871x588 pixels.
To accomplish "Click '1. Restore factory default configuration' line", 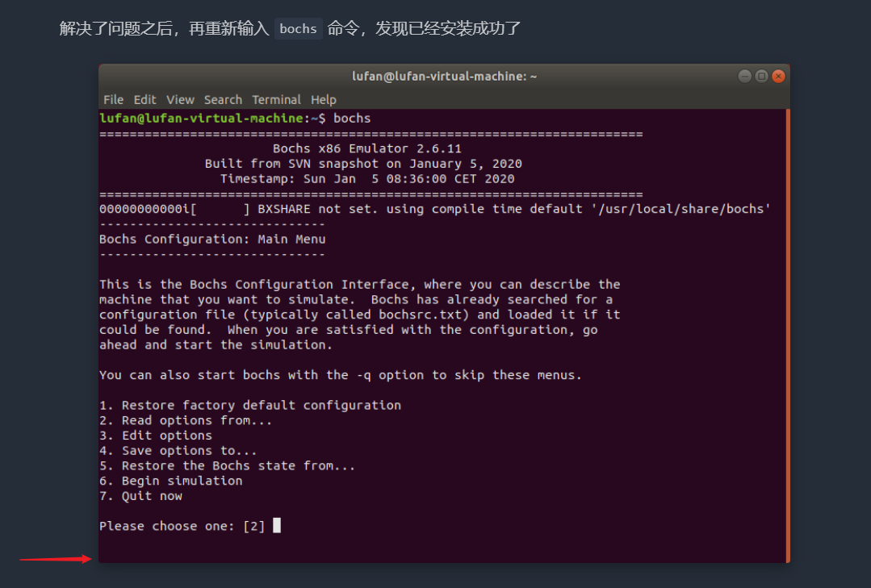I will (249, 405).
